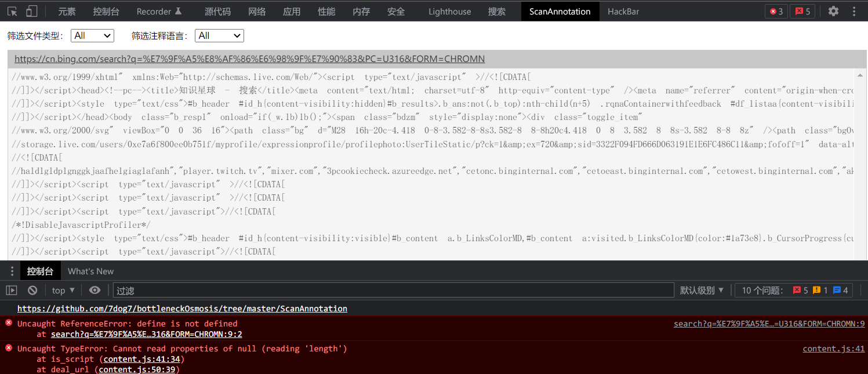Image resolution: width=868 pixels, height=374 pixels.
Task: Open DevTools settings gear
Action: 833,11
